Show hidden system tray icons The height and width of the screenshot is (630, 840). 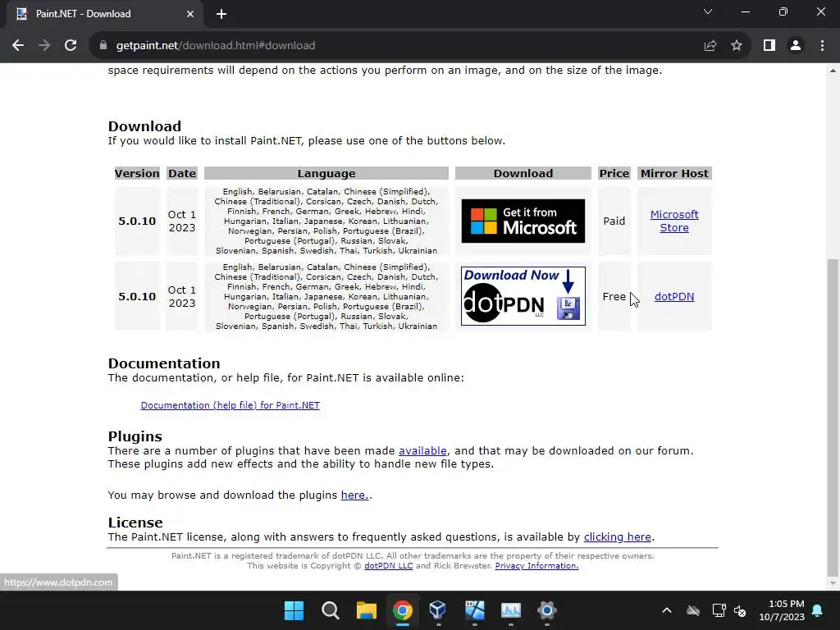point(666,610)
